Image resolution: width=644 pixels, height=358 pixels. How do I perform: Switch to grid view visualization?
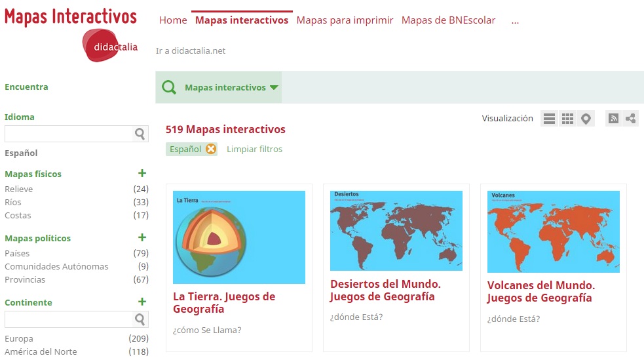(567, 119)
